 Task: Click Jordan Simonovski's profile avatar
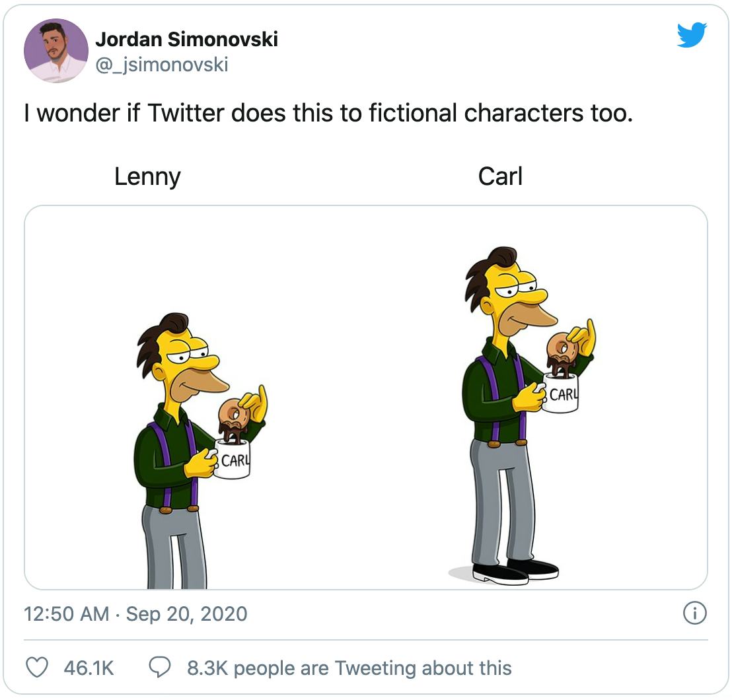click(x=56, y=51)
